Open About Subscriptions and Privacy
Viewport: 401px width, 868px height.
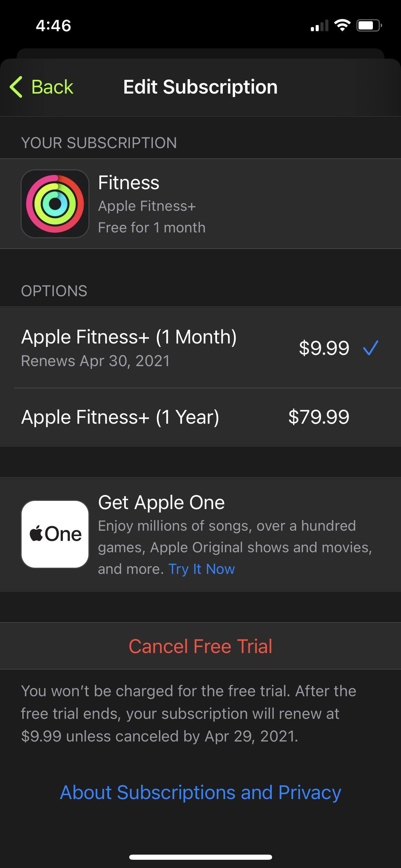point(200,793)
